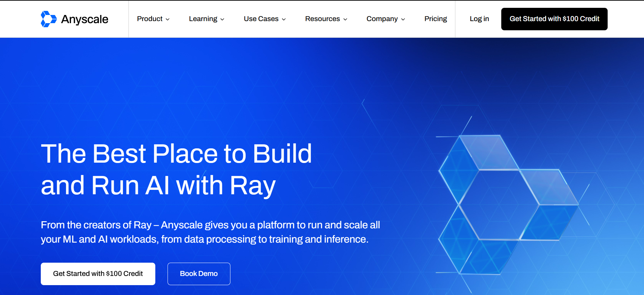The height and width of the screenshot is (295, 644).
Task: Open the Learning menu
Action: 203,19
